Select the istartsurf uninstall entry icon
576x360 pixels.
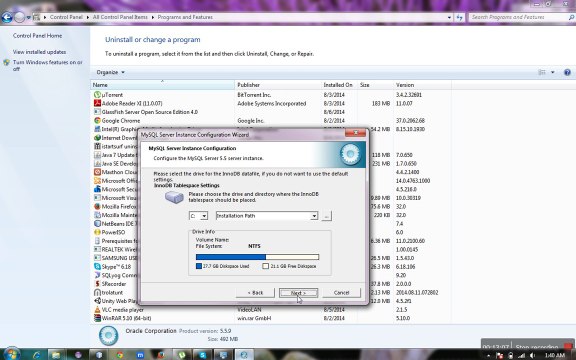click(x=97, y=146)
